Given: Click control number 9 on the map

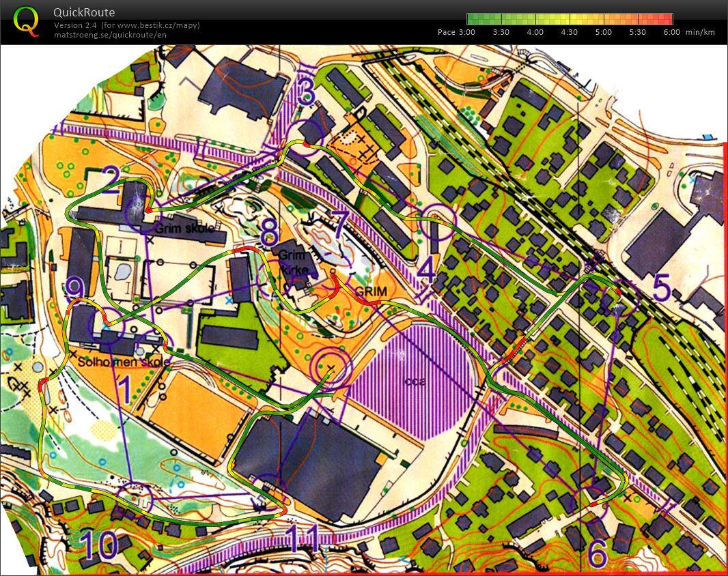Looking at the screenshot, I should [74, 288].
